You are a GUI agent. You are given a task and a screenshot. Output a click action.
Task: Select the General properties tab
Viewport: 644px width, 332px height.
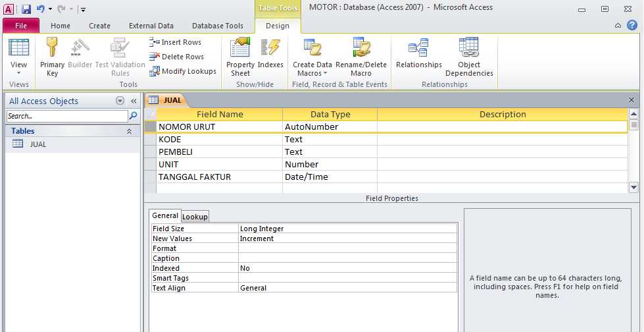(x=165, y=215)
